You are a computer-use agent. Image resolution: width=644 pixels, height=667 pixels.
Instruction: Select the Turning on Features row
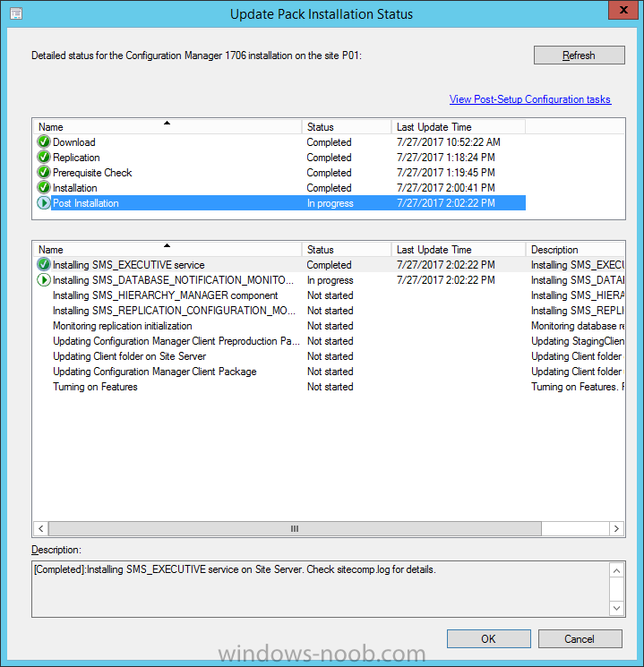pyautogui.click(x=329, y=387)
